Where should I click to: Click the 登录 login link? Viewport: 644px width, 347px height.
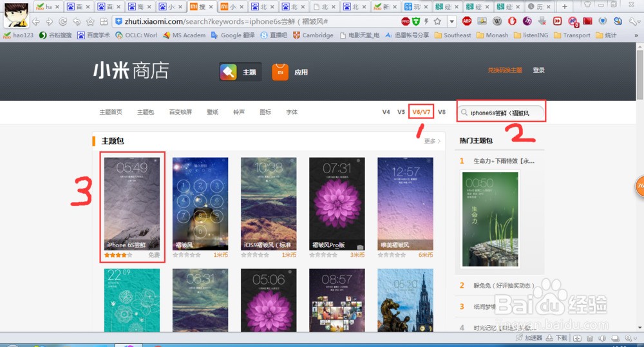coord(538,70)
